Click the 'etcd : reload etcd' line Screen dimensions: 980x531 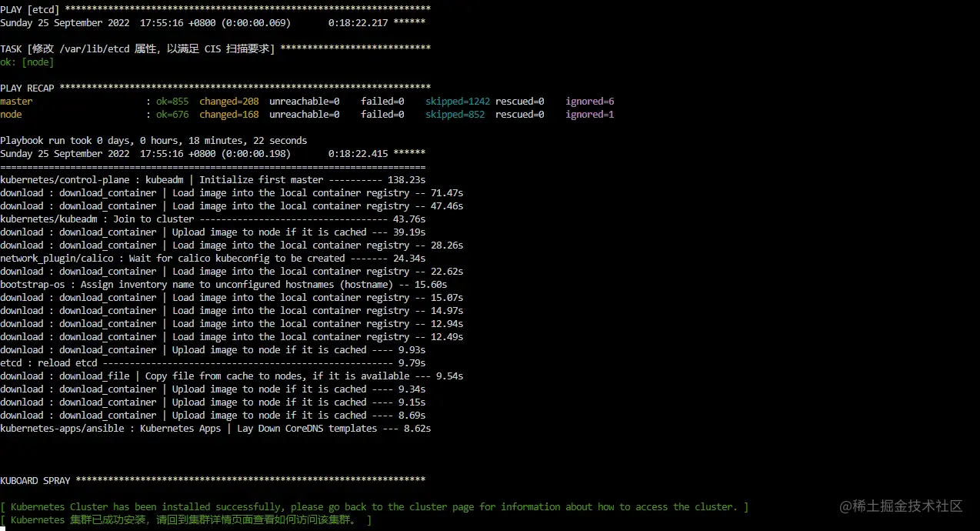(x=213, y=362)
